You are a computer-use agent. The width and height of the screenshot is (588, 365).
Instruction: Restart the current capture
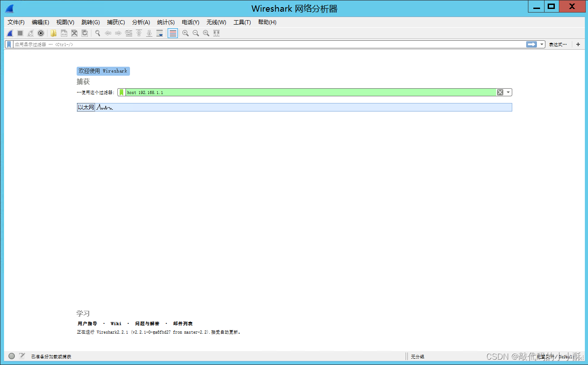[30, 33]
